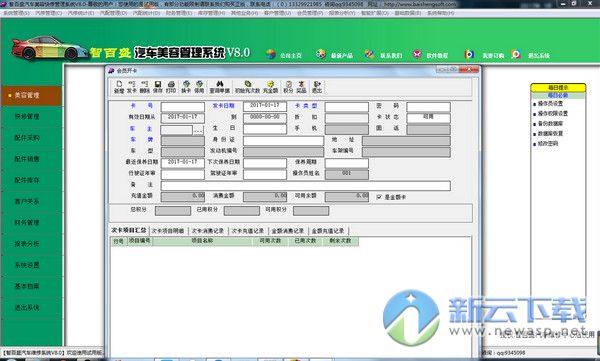The image size is (600, 361).
Task: Click the 查询单据 binoculars search icon
Action: (220, 87)
